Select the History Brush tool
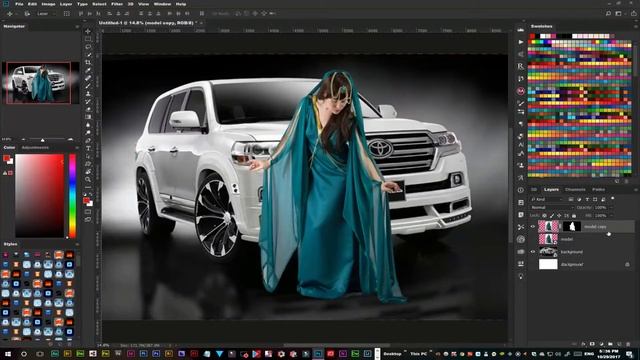Screen dimensions: 640x360 tap(88, 101)
